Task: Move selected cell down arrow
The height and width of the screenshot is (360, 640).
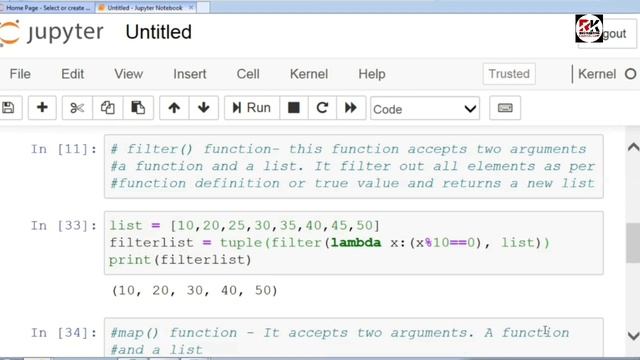Action: tap(204, 108)
